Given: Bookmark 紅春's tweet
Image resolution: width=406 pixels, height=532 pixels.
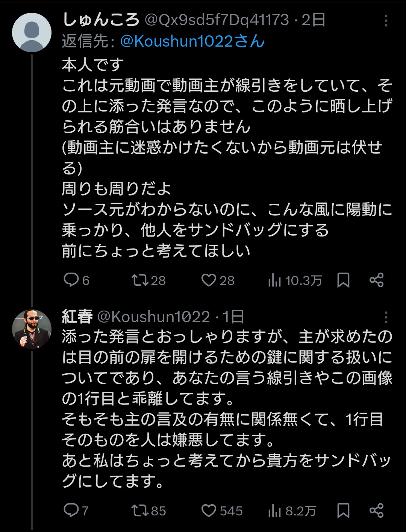Looking at the screenshot, I should click(343, 510).
